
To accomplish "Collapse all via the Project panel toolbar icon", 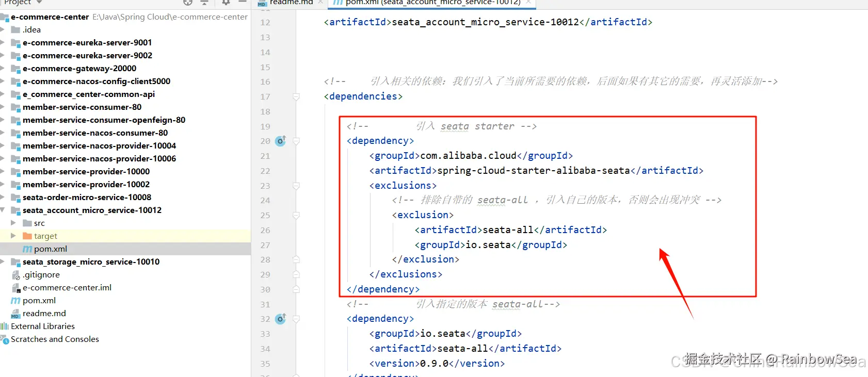I will (x=204, y=2).
